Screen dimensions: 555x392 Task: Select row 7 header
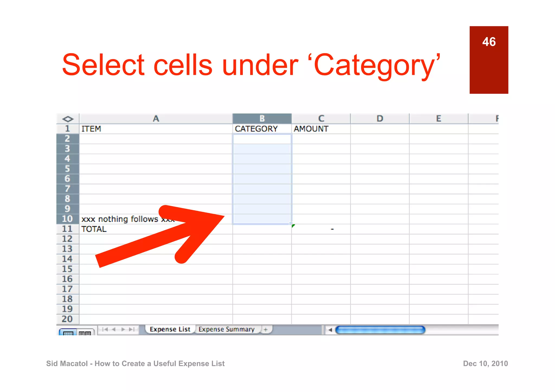[67, 189]
